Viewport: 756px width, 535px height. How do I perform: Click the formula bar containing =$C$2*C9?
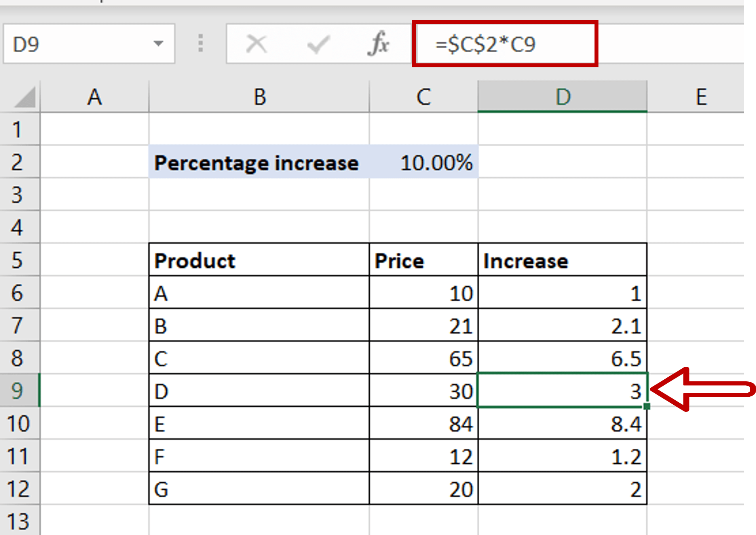pos(503,44)
